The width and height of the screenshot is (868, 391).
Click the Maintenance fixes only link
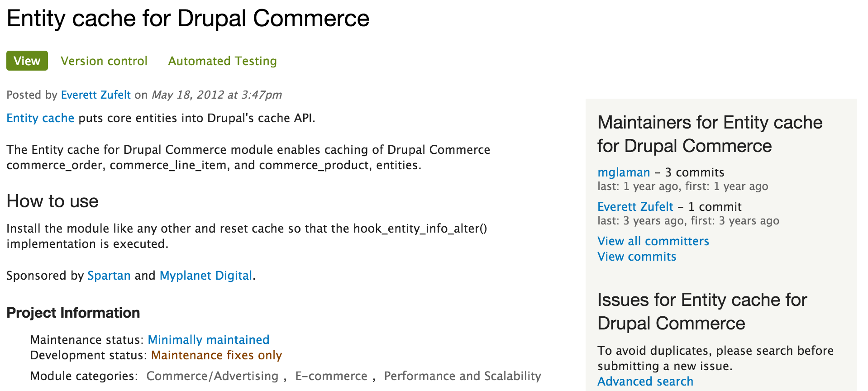click(216, 355)
